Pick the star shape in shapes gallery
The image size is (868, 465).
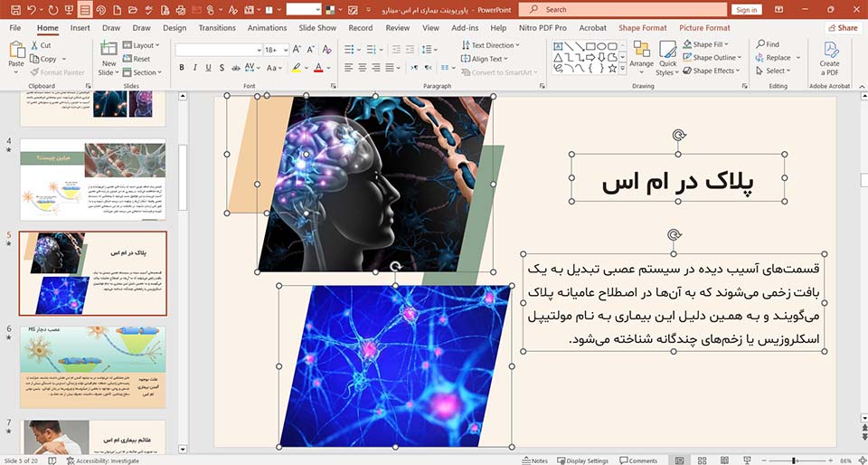tap(612, 68)
